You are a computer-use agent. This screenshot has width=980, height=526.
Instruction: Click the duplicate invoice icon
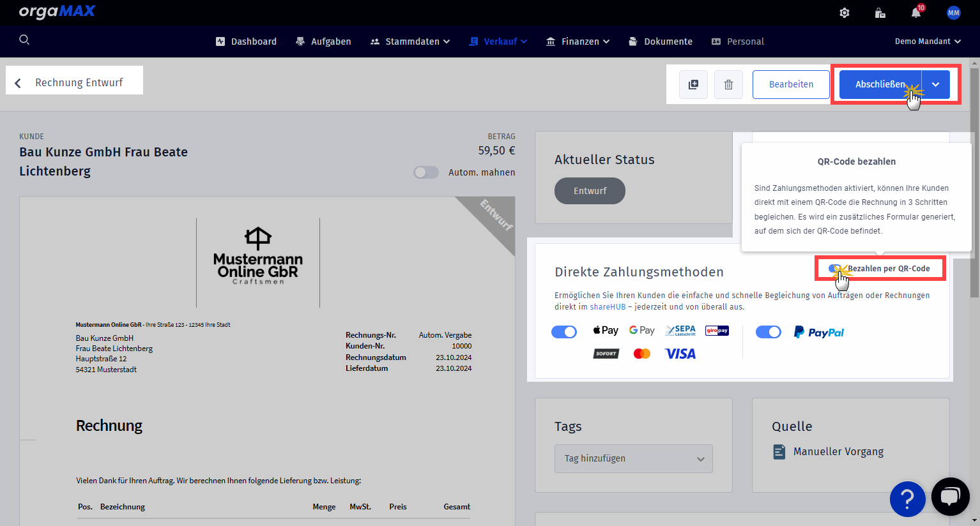tap(693, 84)
